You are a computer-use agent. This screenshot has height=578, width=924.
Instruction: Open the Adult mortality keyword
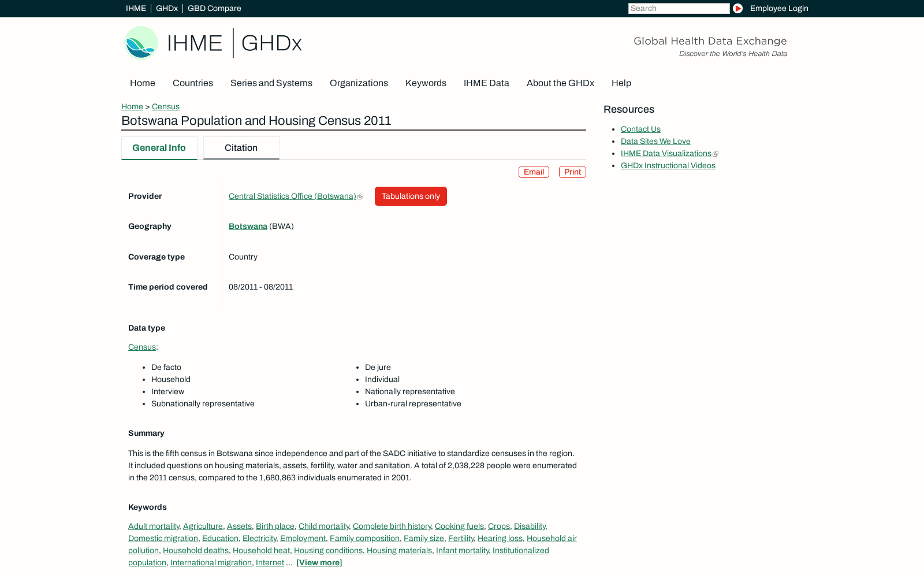point(154,527)
